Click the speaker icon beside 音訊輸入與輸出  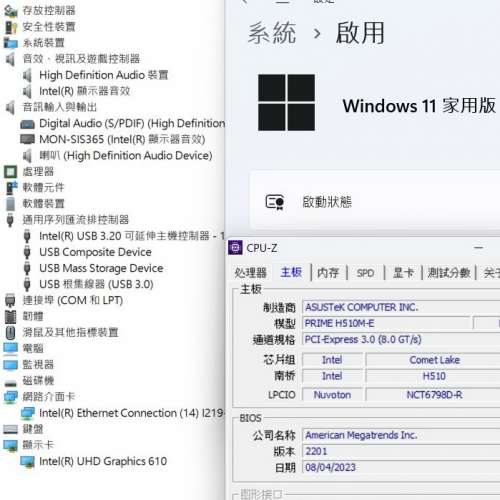[11, 107]
